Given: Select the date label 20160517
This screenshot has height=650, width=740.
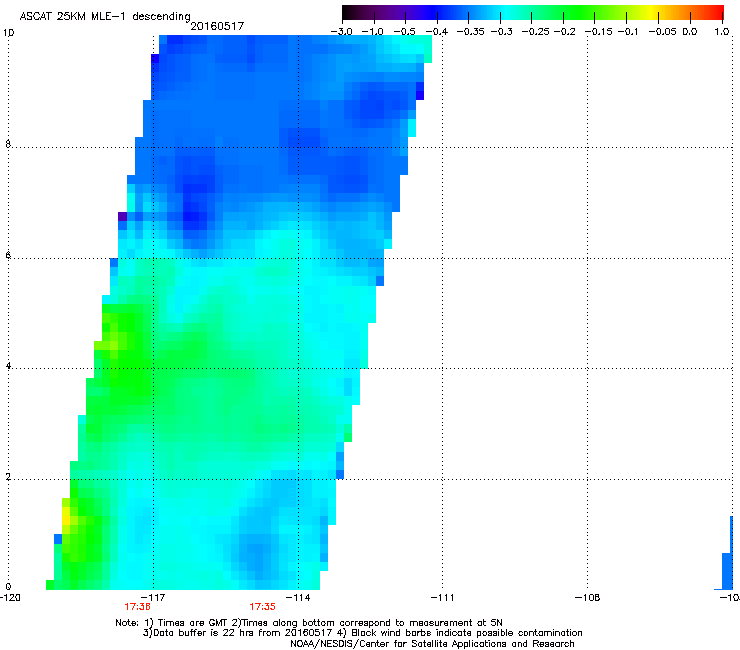Looking at the screenshot, I should pos(217,26).
